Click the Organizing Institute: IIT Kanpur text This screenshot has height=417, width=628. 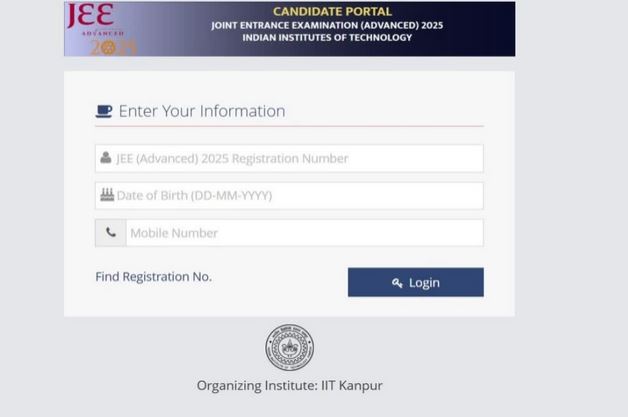tap(290, 385)
